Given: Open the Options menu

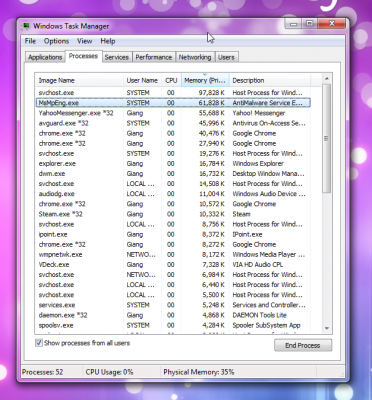Looking at the screenshot, I should (x=56, y=41).
